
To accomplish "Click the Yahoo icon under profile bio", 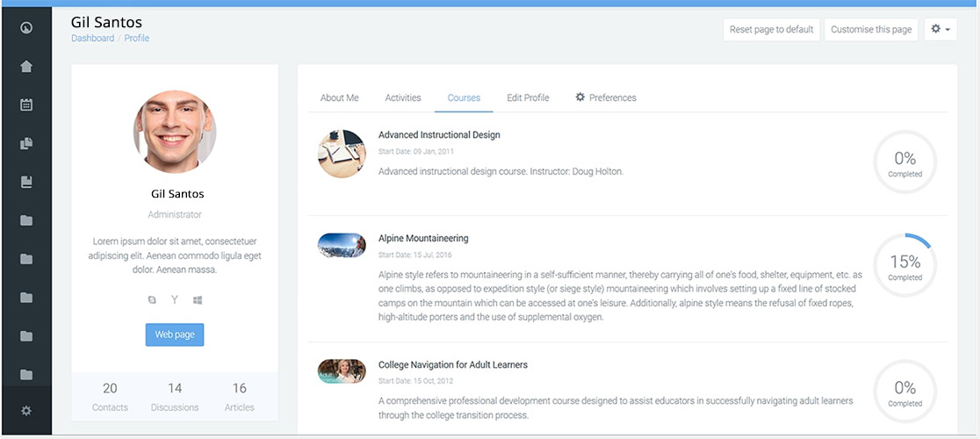I will coord(175,300).
